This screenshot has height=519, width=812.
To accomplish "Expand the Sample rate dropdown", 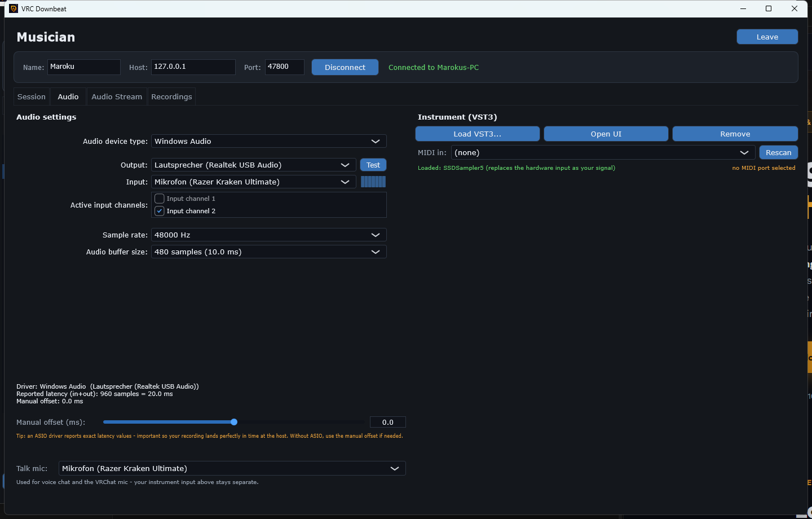I will 269,235.
